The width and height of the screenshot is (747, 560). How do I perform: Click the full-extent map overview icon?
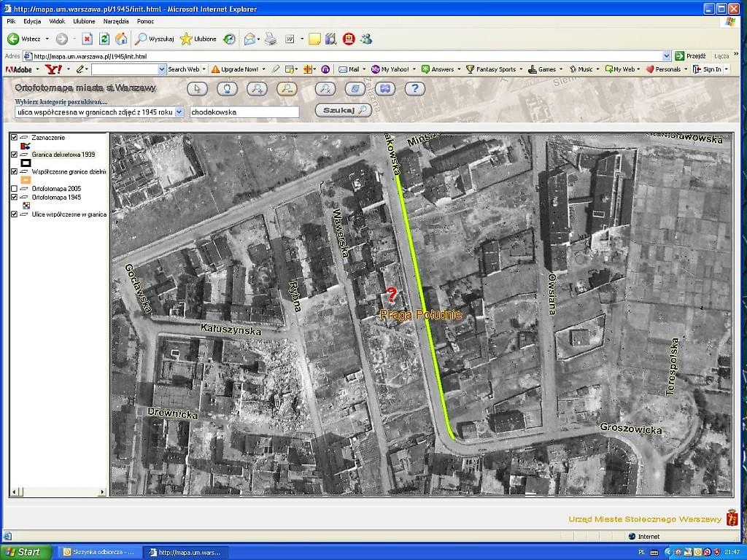(384, 89)
